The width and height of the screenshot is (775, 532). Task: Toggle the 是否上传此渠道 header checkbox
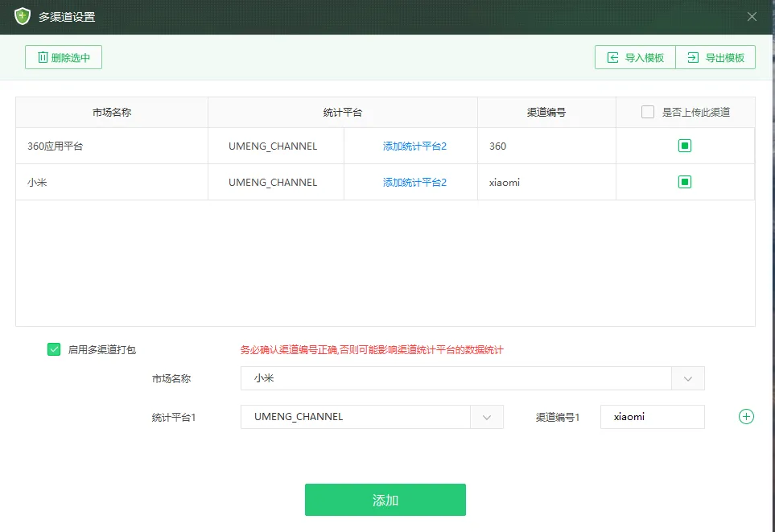(648, 112)
